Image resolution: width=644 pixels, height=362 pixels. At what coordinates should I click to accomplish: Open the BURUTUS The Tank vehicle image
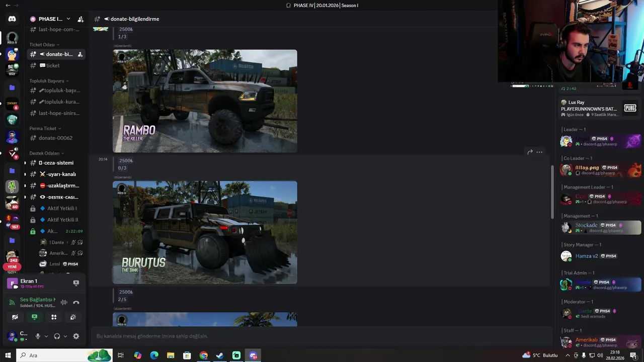[x=205, y=232]
